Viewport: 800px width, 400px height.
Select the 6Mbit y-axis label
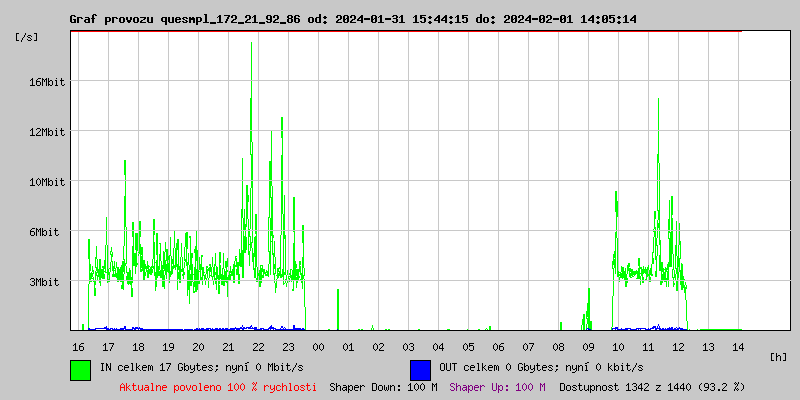[46, 232]
